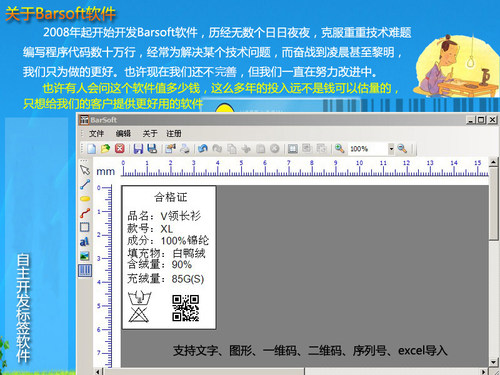Save the current label
Viewport: 500px width, 375px height.
coord(138,148)
